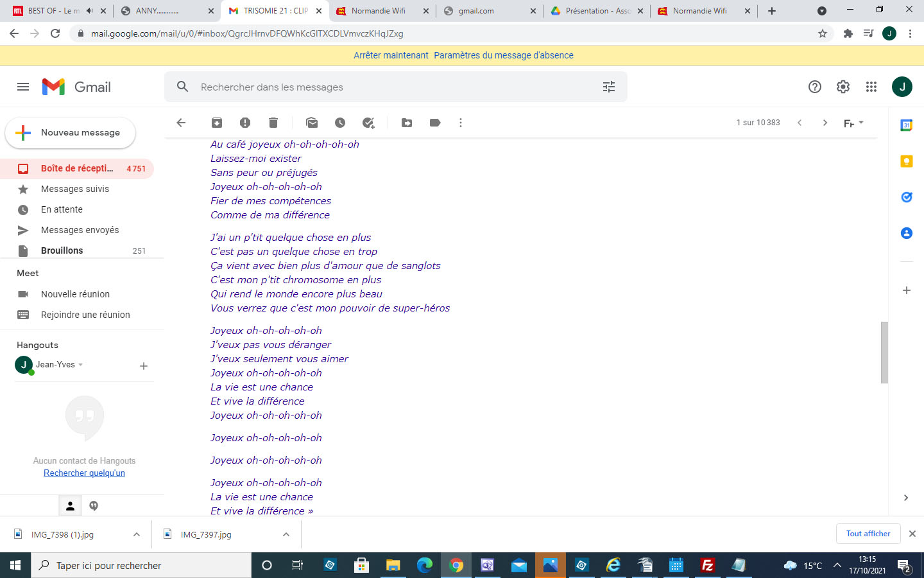924x578 pixels.
Task: Show Hangouts contacts tab
Action: tap(71, 506)
